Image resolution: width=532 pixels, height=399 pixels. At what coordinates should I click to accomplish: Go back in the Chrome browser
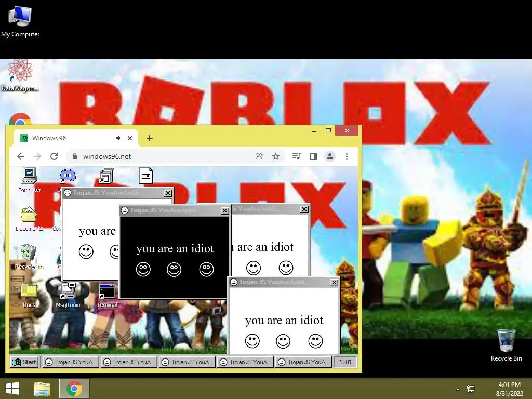21,156
